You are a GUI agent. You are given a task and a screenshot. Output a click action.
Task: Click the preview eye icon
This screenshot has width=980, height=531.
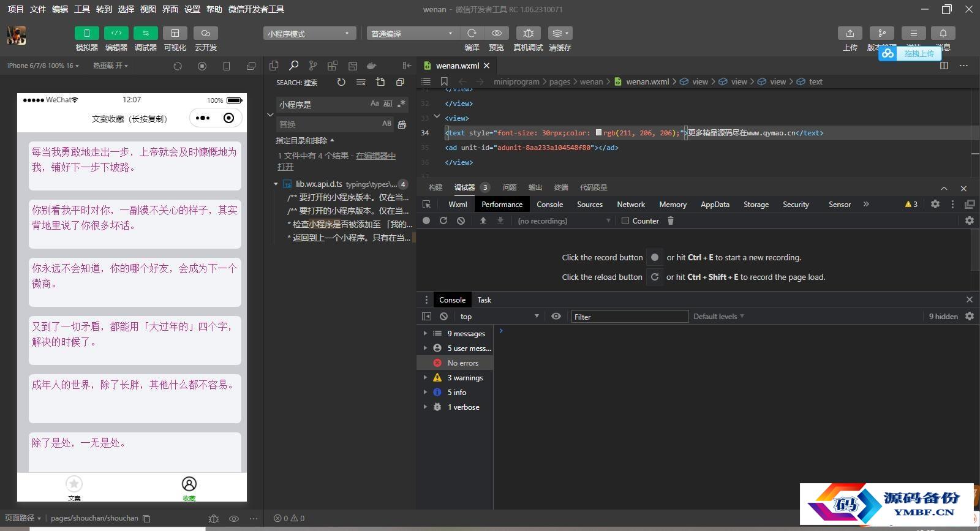[x=497, y=33]
